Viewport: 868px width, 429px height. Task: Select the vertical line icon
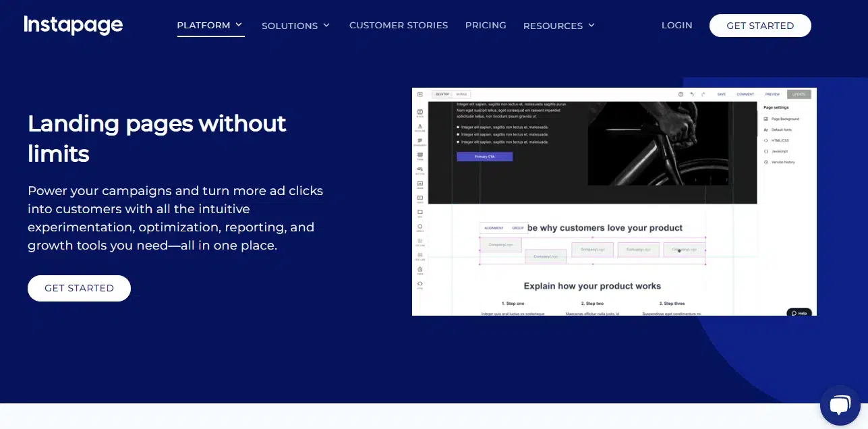[x=419, y=241]
